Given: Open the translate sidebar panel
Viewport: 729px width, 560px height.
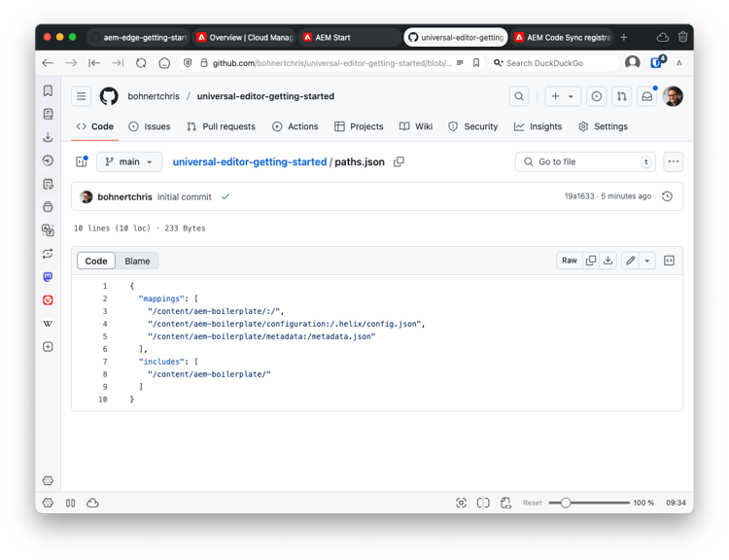Looking at the screenshot, I should (x=48, y=230).
